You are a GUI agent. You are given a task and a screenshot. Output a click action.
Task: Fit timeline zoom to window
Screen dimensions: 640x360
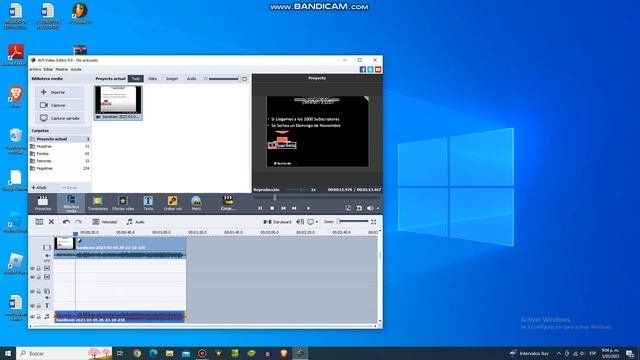click(x=373, y=222)
